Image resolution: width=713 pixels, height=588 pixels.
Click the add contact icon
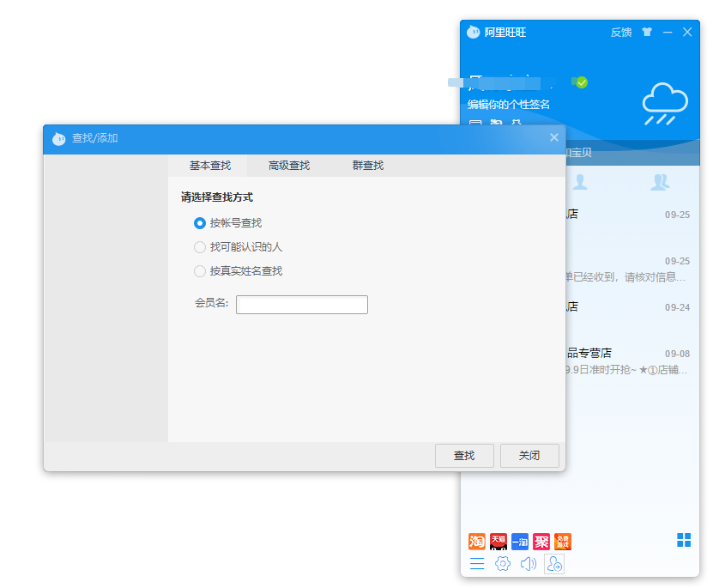(x=554, y=564)
